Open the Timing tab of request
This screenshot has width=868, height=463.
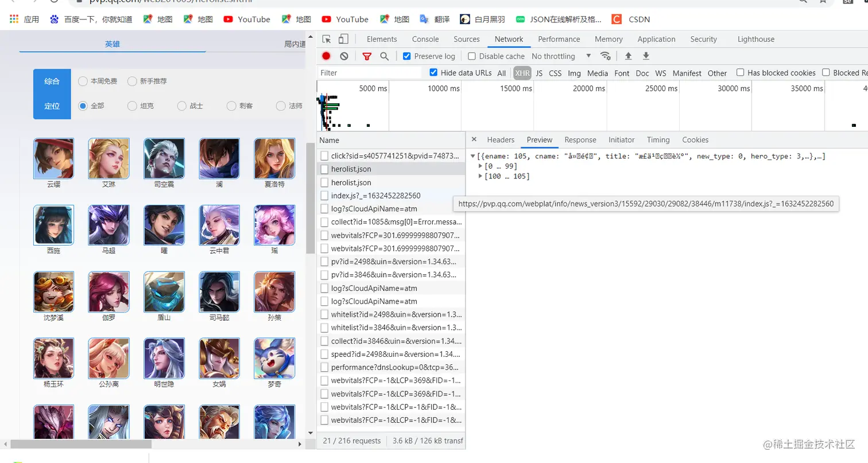658,139
